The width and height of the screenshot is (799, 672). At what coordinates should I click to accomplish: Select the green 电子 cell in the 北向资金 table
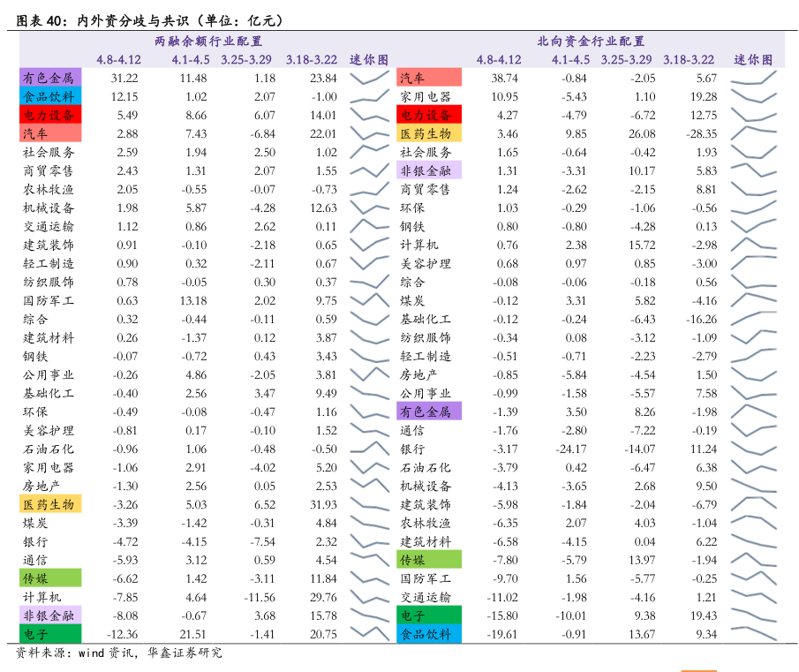(x=429, y=615)
